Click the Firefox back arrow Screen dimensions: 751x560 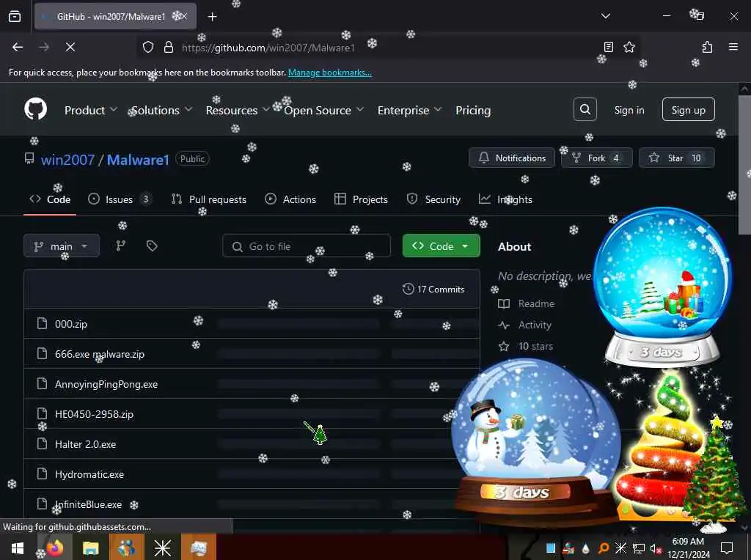[18, 47]
